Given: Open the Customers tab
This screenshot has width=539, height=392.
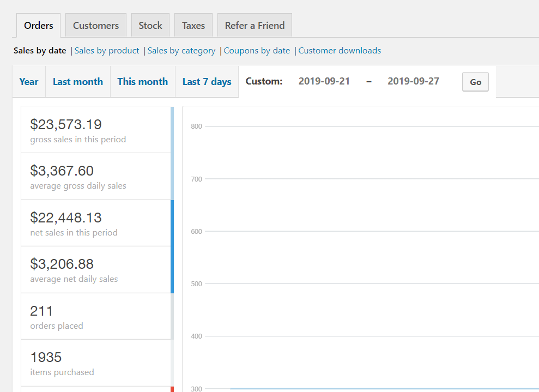Looking at the screenshot, I should (96, 26).
